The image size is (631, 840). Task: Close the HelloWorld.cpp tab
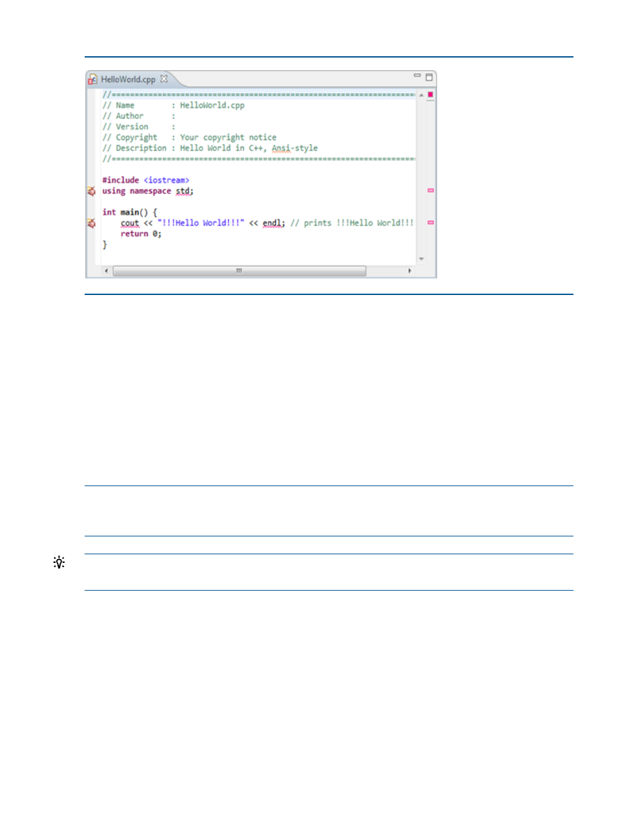tap(164, 79)
